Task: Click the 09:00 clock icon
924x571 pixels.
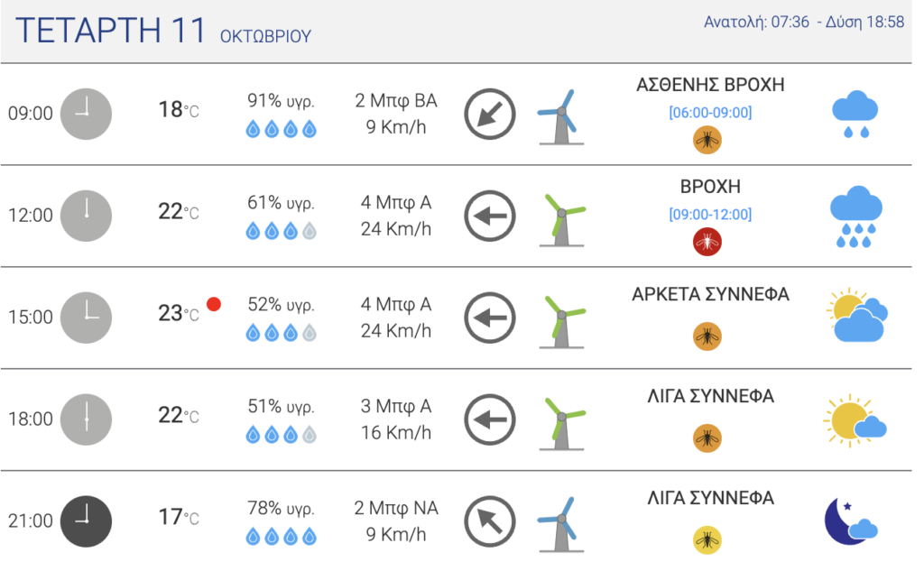Action: pyautogui.click(x=86, y=114)
